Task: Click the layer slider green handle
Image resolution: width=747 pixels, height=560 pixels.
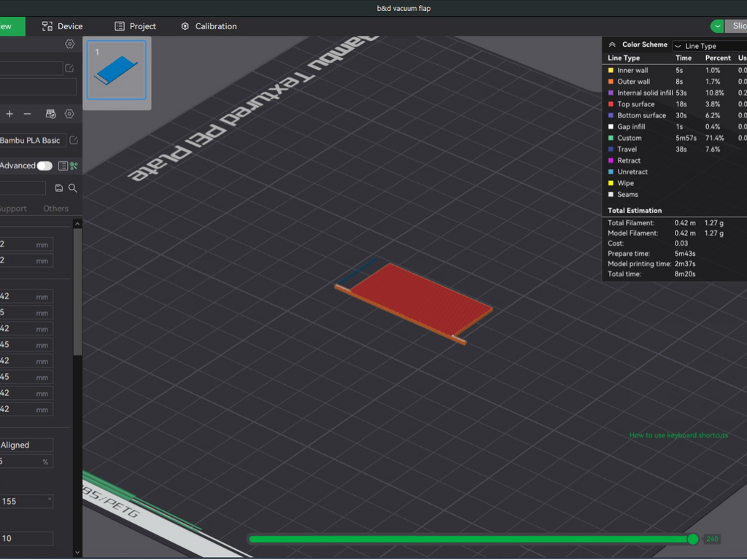Action: 693,539
